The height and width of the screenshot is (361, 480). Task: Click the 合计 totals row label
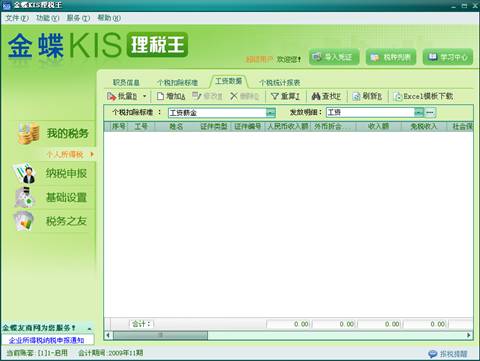pyautogui.click(x=141, y=324)
